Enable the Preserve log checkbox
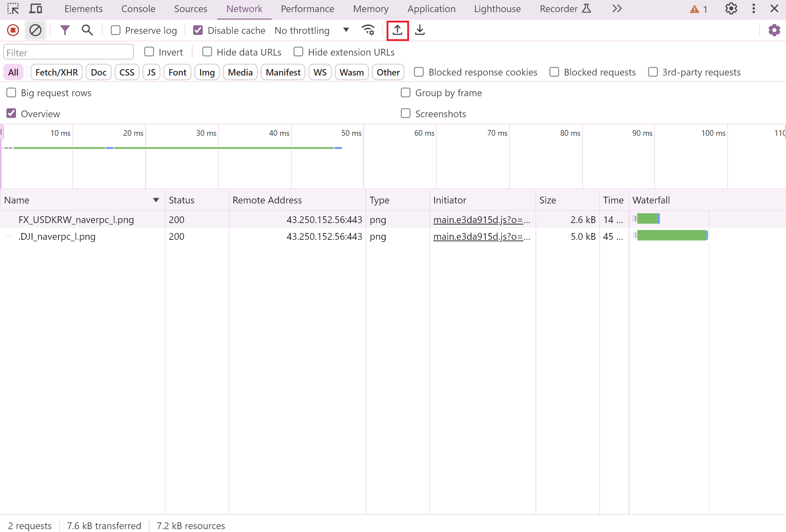Image resolution: width=786 pixels, height=532 pixels. (x=116, y=30)
